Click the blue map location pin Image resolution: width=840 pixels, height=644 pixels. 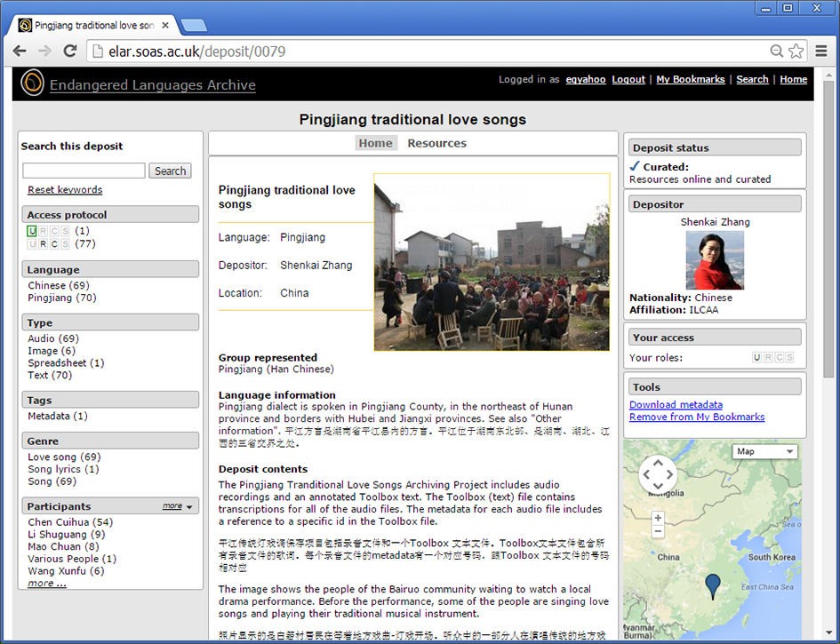(713, 586)
